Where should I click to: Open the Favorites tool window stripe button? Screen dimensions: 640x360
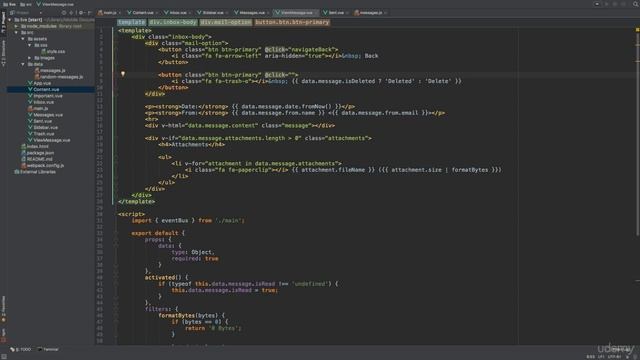pyautogui.click(x=3, y=309)
